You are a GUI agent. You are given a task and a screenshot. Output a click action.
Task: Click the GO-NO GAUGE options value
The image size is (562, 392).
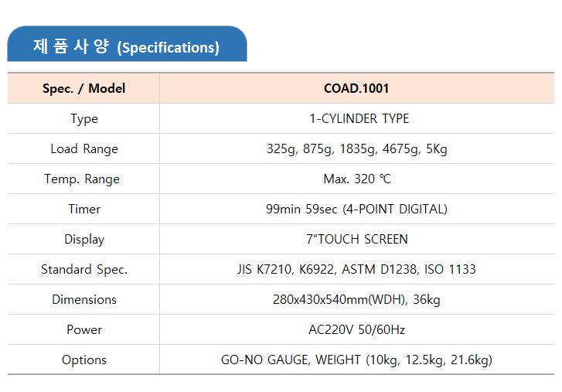click(356, 360)
